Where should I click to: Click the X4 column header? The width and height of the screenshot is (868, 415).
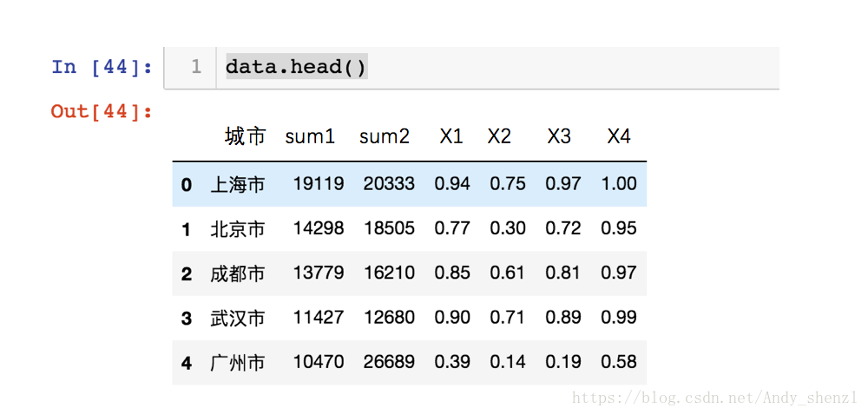pos(619,136)
